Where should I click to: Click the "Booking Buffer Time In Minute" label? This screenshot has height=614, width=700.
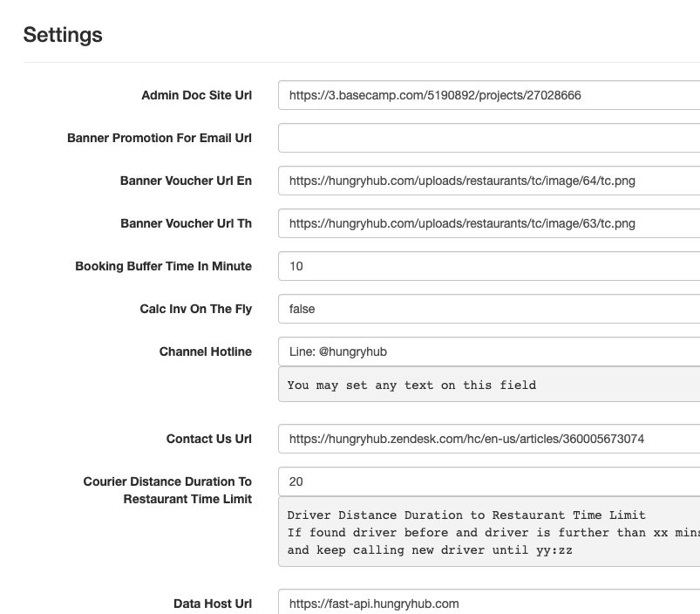tap(163, 266)
